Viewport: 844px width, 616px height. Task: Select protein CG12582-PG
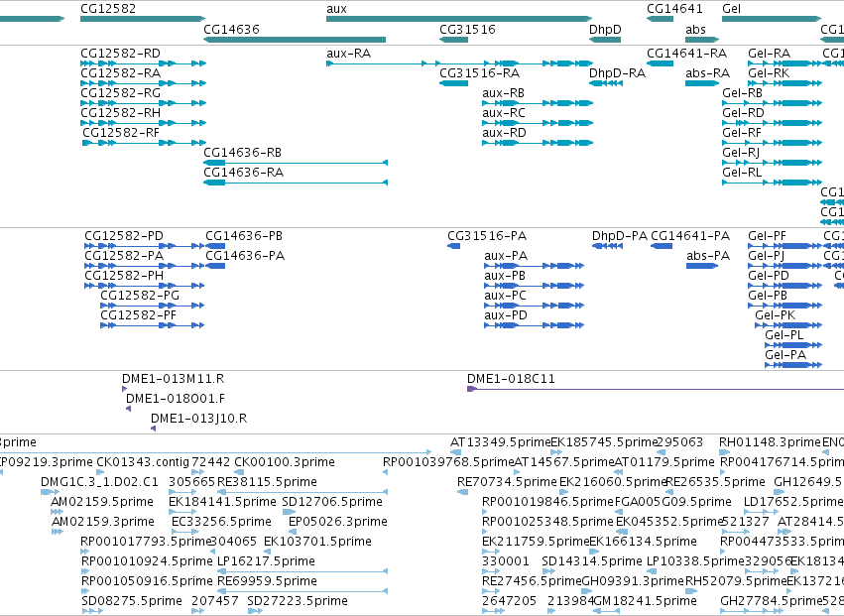point(140,296)
